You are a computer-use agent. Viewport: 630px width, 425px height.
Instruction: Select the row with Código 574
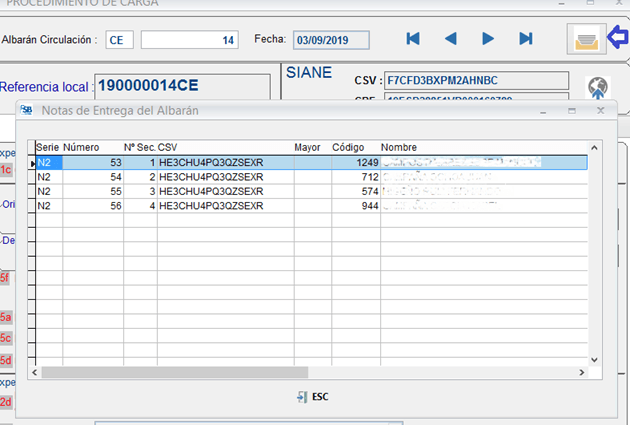coord(354,191)
